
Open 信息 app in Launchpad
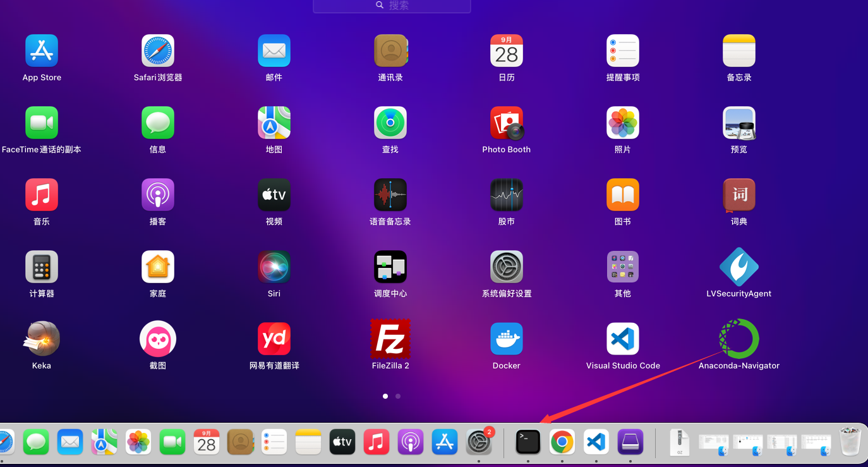158,123
